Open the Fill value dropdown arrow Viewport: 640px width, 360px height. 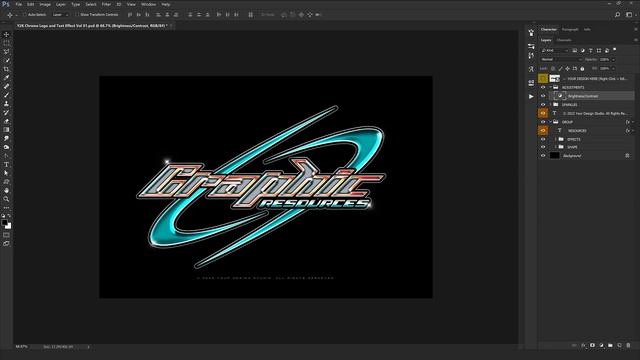tap(613, 69)
